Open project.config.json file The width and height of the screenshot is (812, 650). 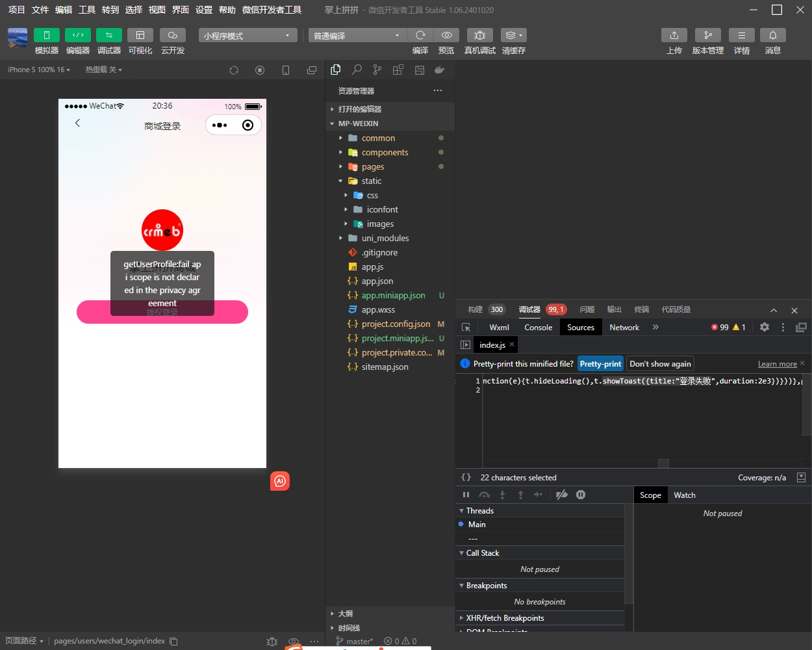(x=390, y=324)
